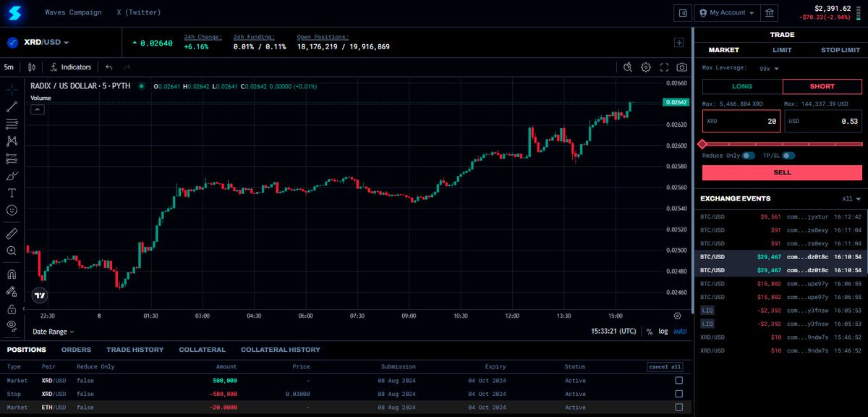Image resolution: width=868 pixels, height=417 pixels.
Task: Collapse the Volume indicator legend
Action: point(38,109)
